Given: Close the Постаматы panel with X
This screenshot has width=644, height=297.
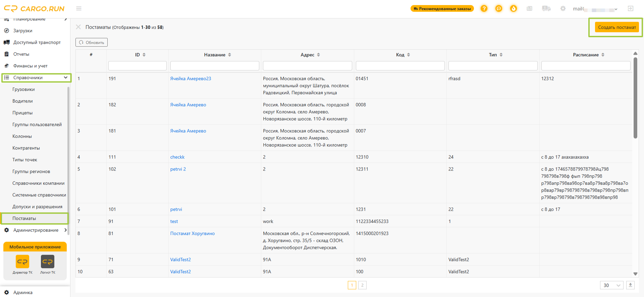Looking at the screenshot, I should [78, 27].
